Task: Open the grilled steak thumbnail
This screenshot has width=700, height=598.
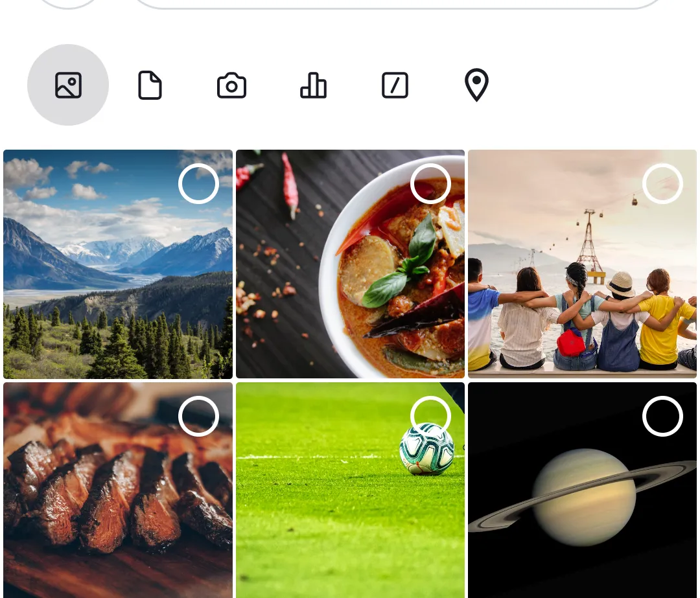Action: pos(118,490)
